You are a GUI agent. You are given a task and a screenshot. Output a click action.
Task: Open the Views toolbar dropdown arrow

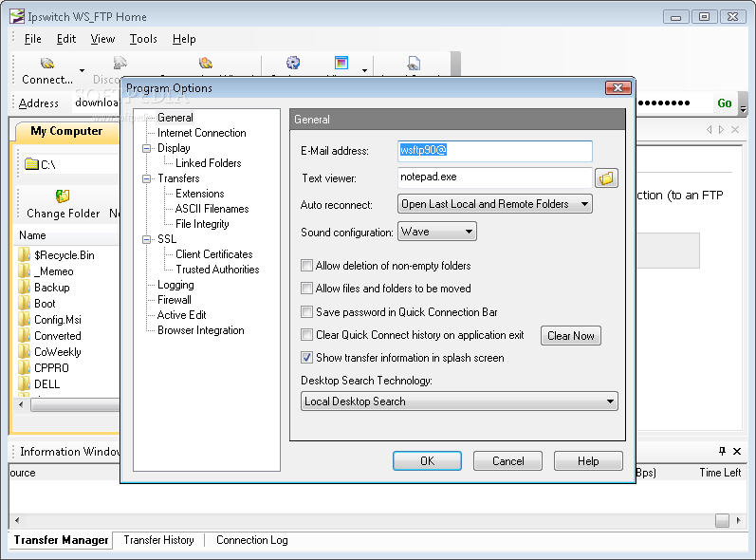point(364,71)
